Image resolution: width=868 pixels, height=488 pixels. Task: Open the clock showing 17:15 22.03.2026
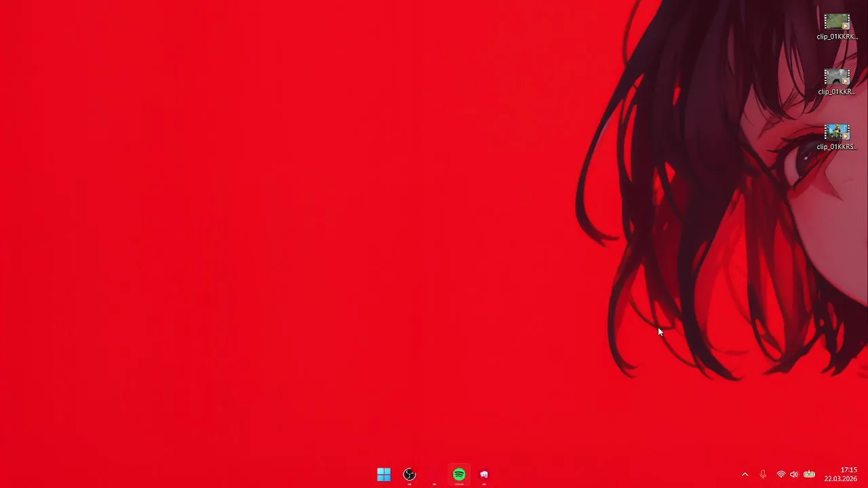841,474
